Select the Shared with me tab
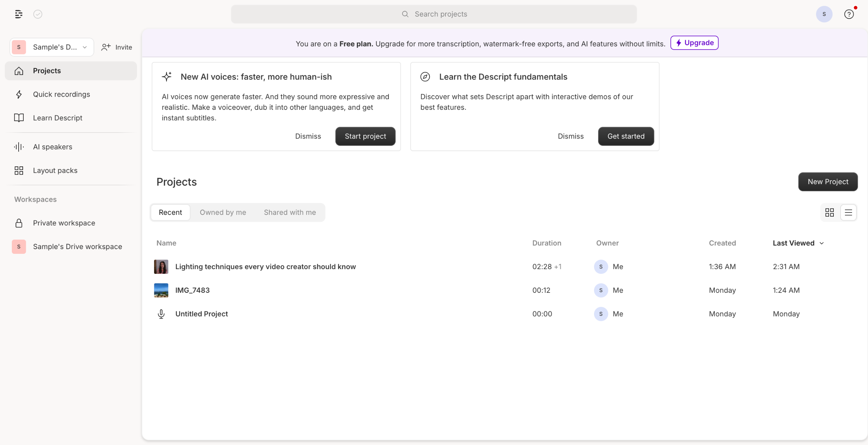Viewport: 868px width, 445px height. pyautogui.click(x=290, y=213)
